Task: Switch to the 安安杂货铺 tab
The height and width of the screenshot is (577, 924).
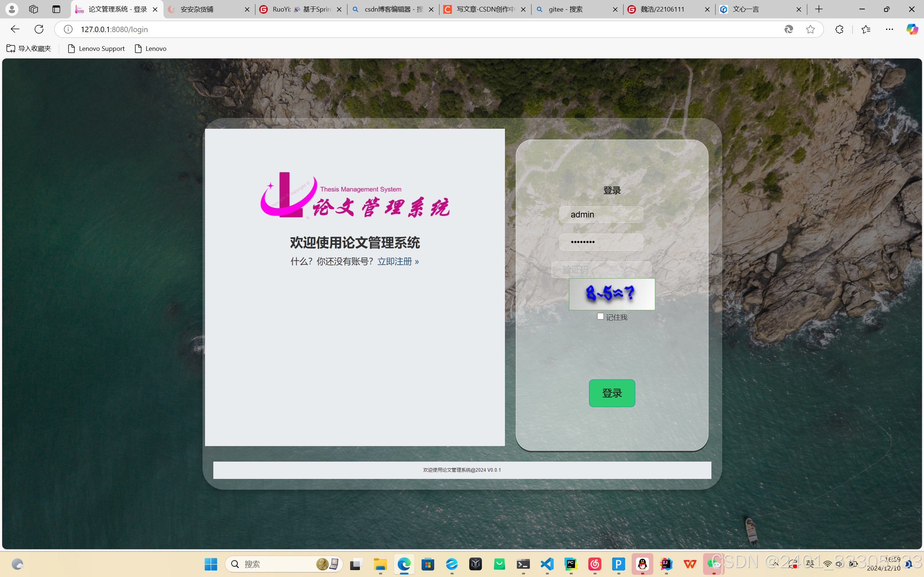Action: [x=202, y=9]
